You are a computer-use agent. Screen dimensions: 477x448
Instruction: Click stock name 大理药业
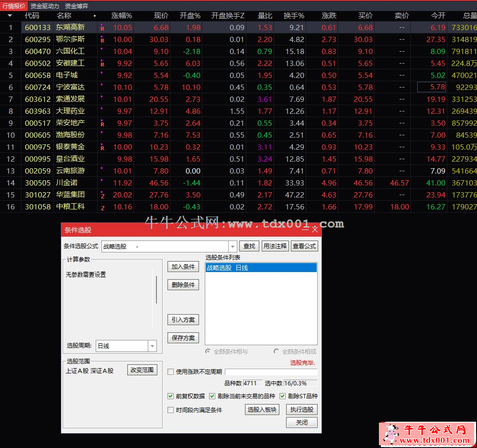click(x=70, y=111)
